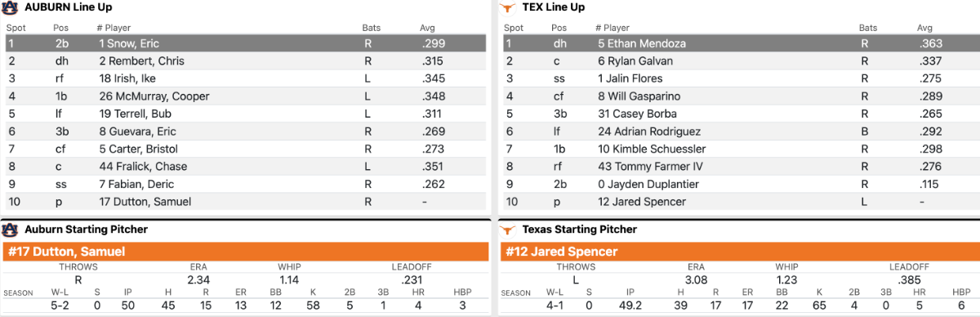Select the Ethan Mendoza lineup row
This screenshot has width=980, height=317.
pos(740,43)
